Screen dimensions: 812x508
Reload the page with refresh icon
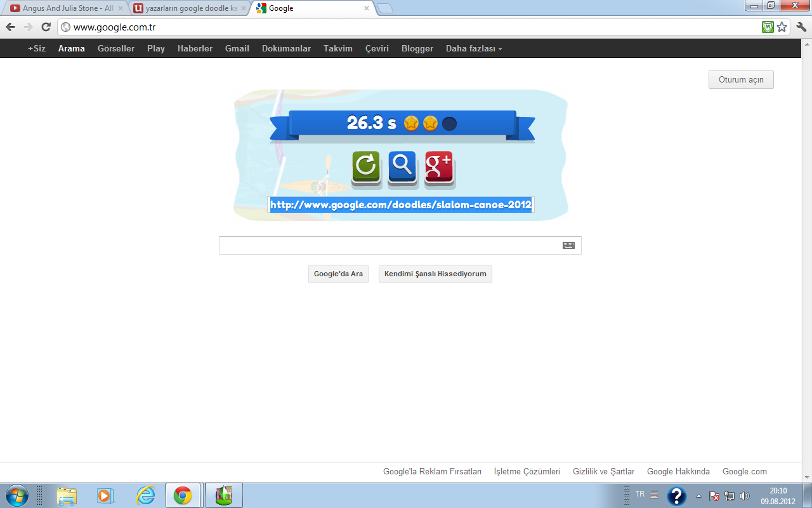pos(46,27)
